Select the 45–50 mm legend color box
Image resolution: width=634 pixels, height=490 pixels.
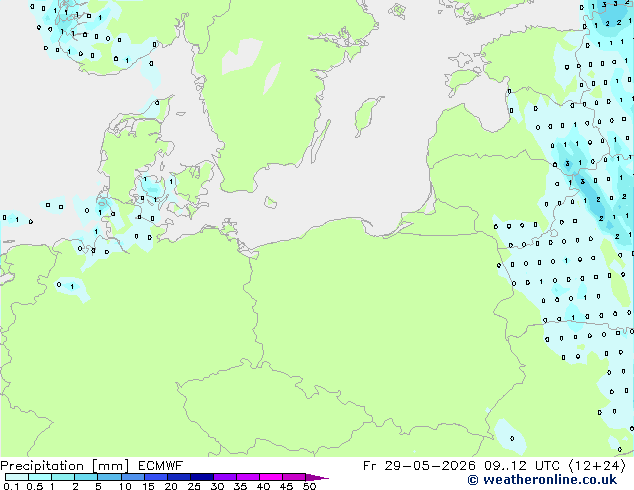click(294, 477)
